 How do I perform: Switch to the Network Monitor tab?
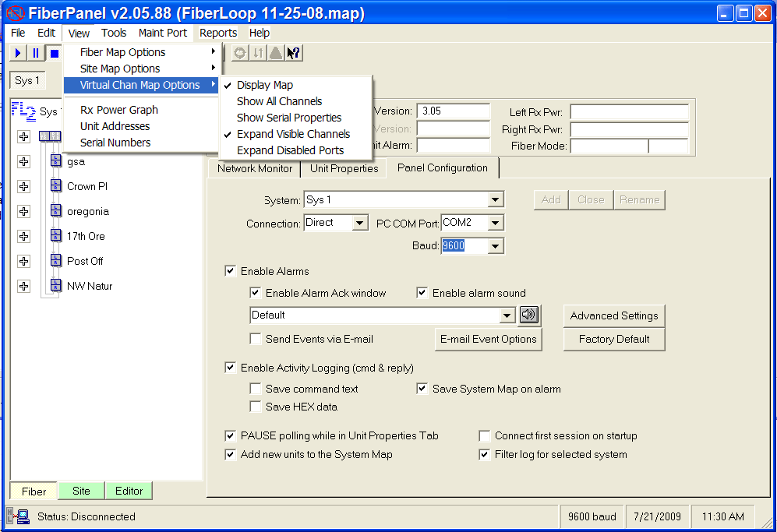(x=254, y=168)
